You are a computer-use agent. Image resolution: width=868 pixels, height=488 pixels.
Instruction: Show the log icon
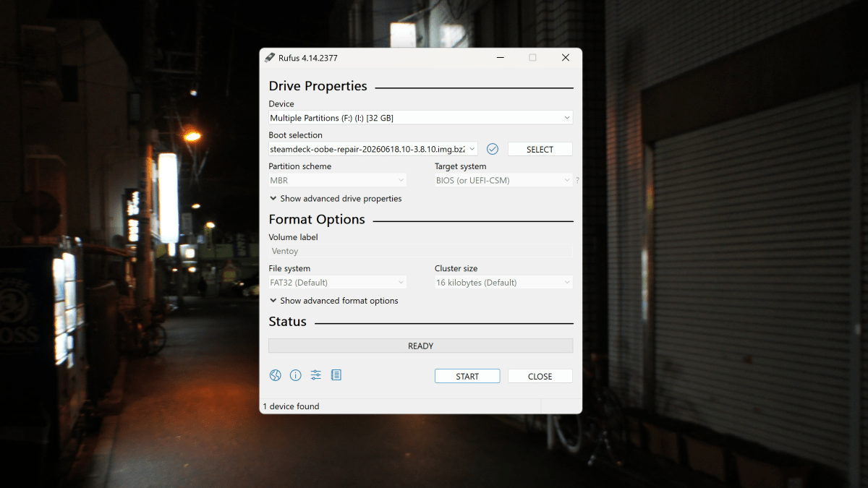click(x=336, y=375)
